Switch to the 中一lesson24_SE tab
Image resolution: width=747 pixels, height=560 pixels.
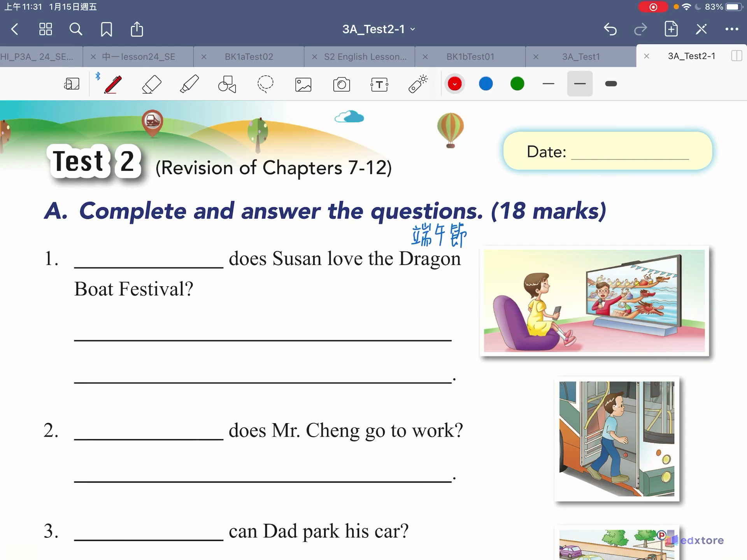coord(139,57)
